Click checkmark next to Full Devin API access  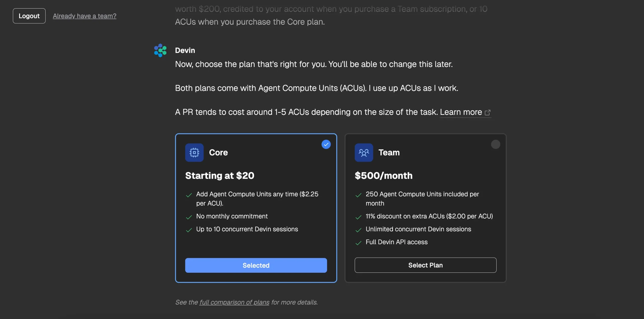point(358,243)
